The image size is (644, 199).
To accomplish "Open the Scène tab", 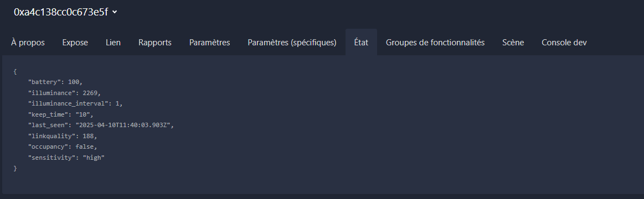I will 513,43.
